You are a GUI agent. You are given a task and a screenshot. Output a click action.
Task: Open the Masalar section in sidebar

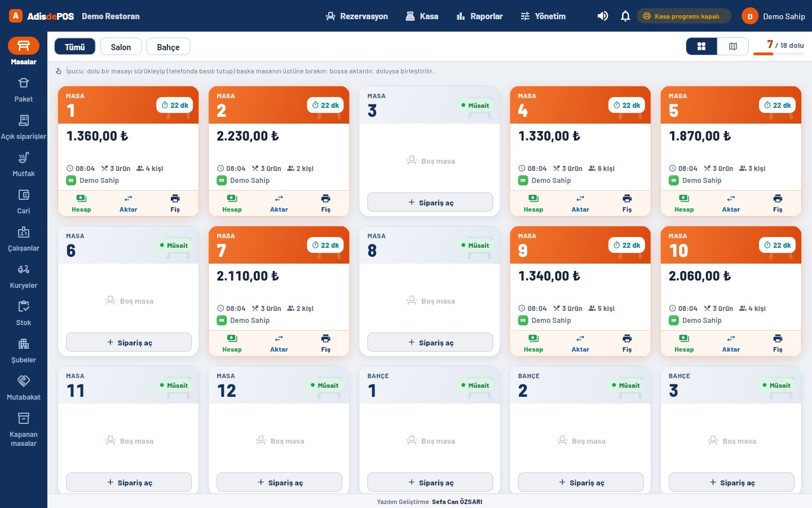coord(24,51)
